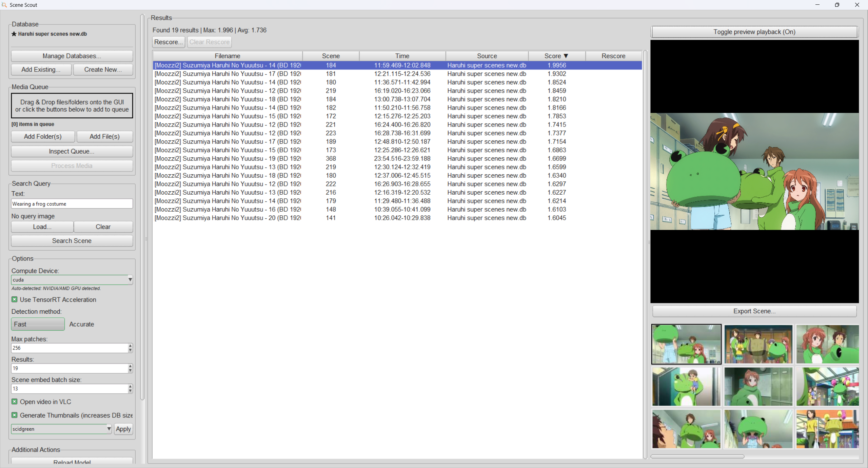
Task: Select thumbnail of frog head held over face
Action: click(x=758, y=429)
